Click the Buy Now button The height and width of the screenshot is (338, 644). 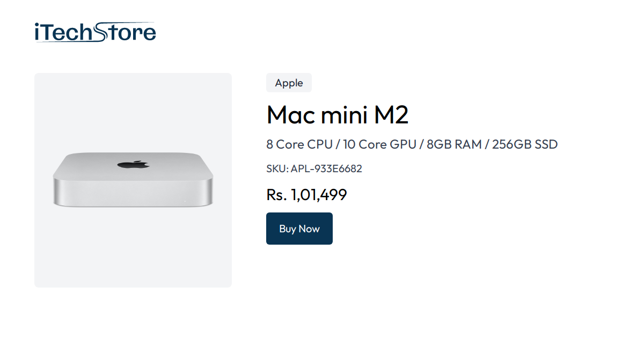tap(299, 229)
